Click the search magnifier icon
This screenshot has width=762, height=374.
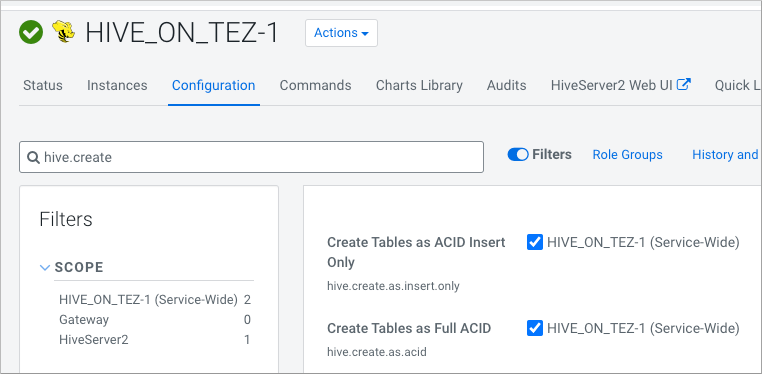pos(33,157)
